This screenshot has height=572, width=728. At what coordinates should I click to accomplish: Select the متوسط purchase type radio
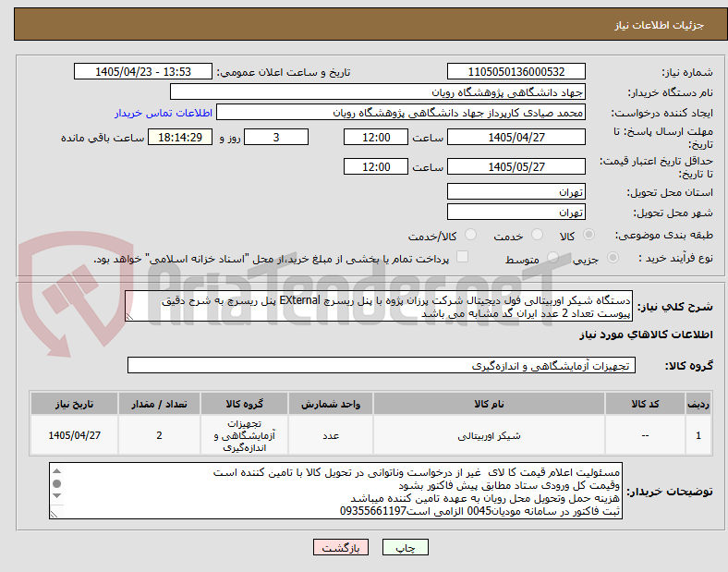tap(552, 258)
